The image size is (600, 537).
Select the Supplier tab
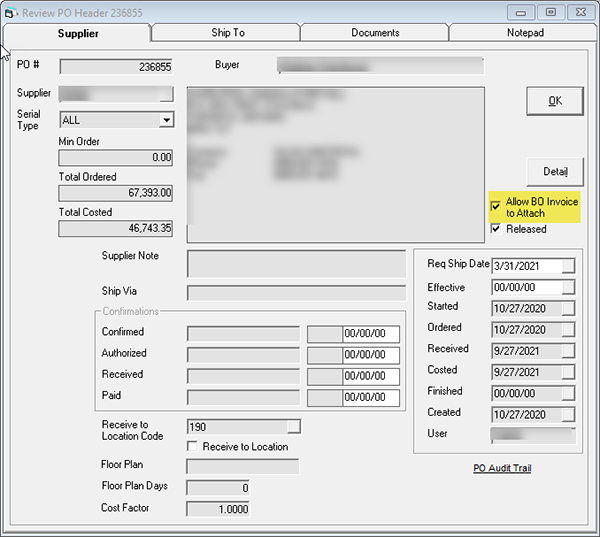pos(78,34)
